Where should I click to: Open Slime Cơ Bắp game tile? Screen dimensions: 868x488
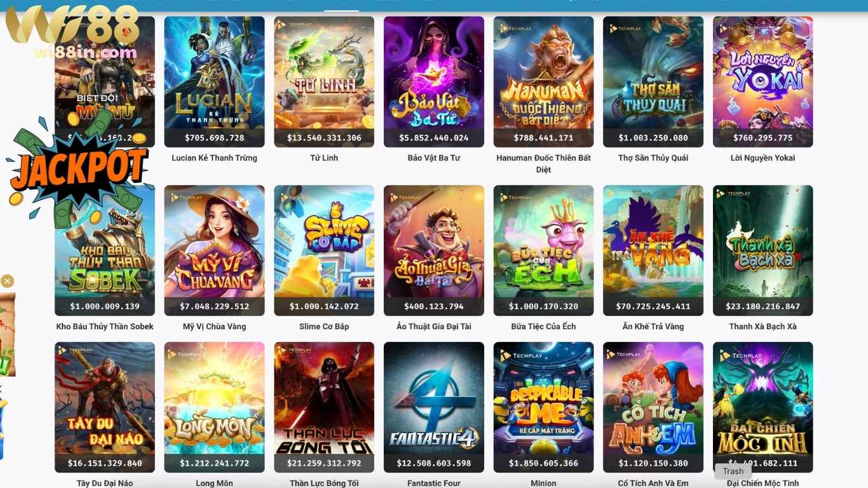click(324, 250)
